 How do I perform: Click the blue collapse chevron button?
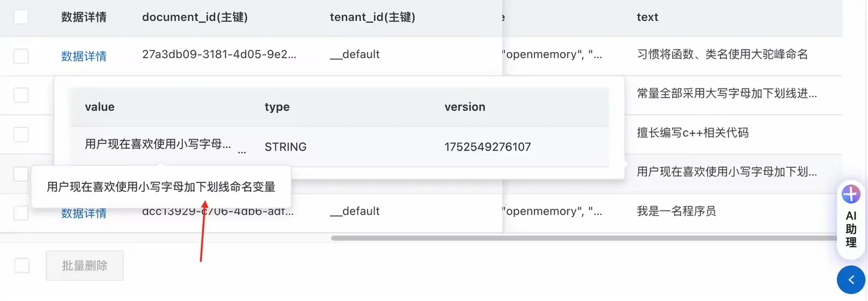(851, 280)
